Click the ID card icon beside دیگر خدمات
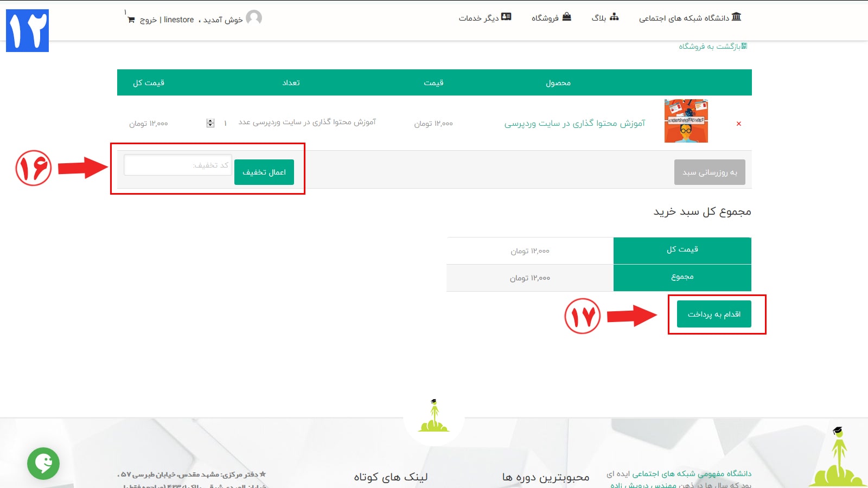This screenshot has height=488, width=868. tap(506, 17)
